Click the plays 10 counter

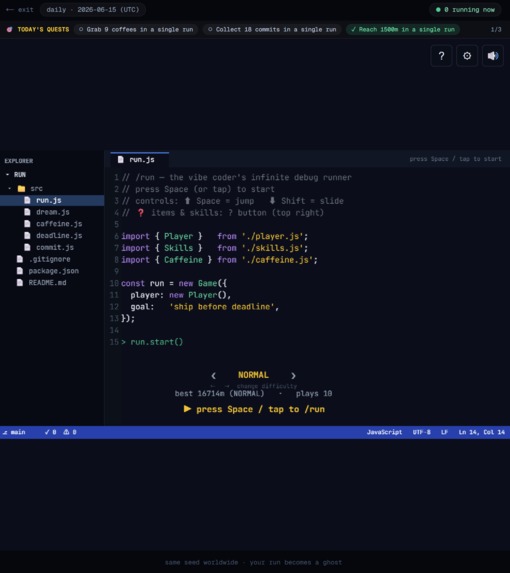tap(314, 394)
